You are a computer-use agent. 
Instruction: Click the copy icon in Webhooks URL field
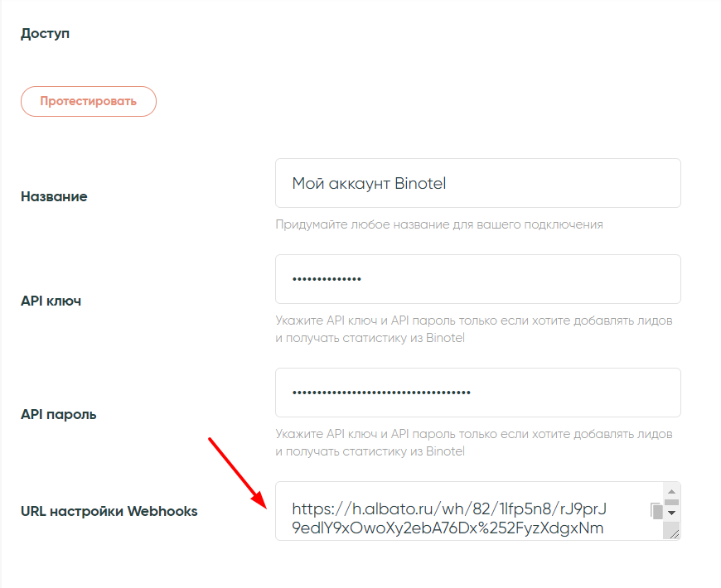(x=656, y=511)
